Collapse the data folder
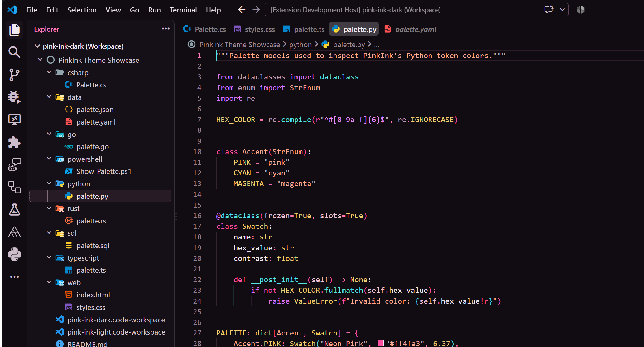 pos(49,97)
